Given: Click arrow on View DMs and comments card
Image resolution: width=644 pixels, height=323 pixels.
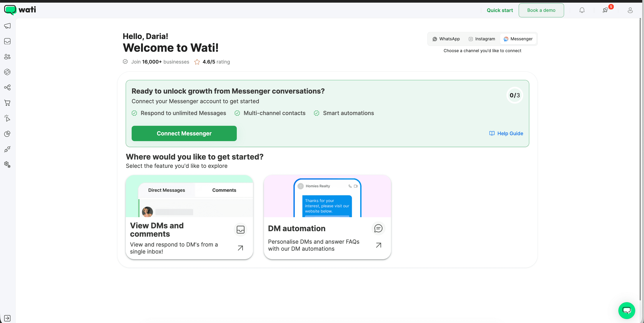Looking at the screenshot, I should pos(240,248).
